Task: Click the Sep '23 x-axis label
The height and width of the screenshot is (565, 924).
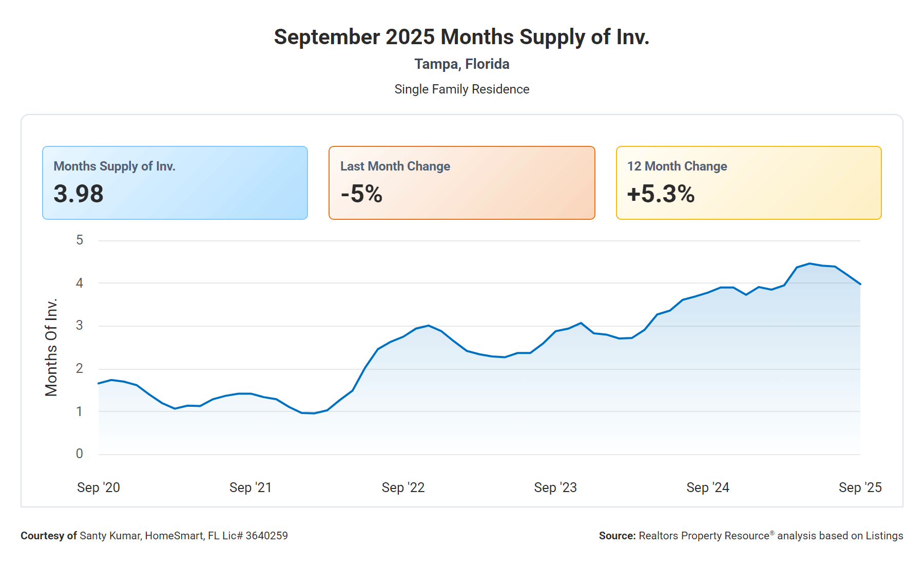Action: tap(555, 487)
